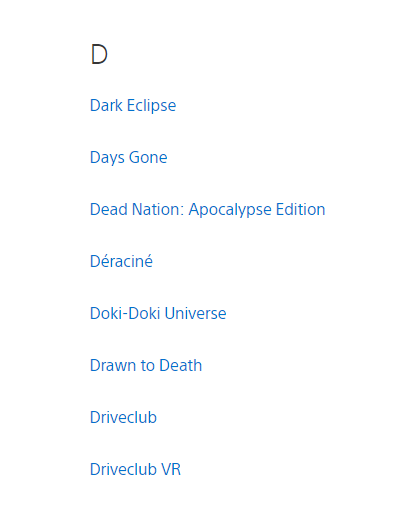The height and width of the screenshot is (508, 413).
Task: Click the word Universe in Doki-Doki link
Action: click(195, 313)
